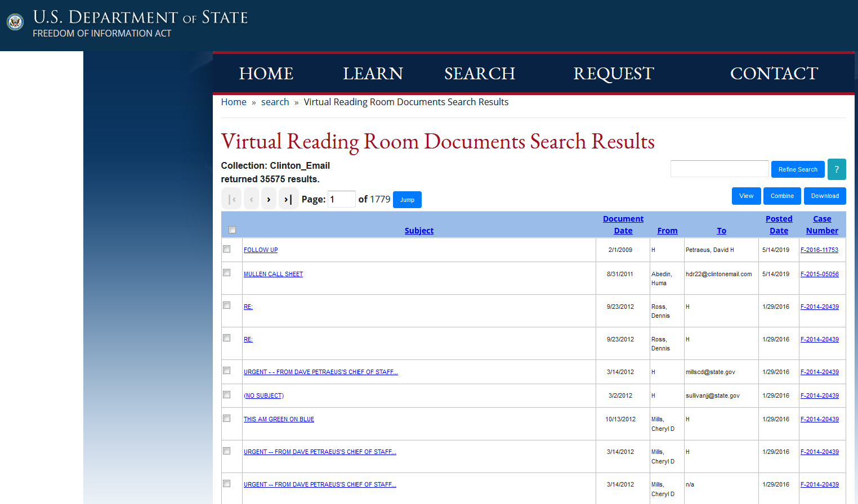
Task: Open case number F-2015-05056
Action: coord(819,274)
